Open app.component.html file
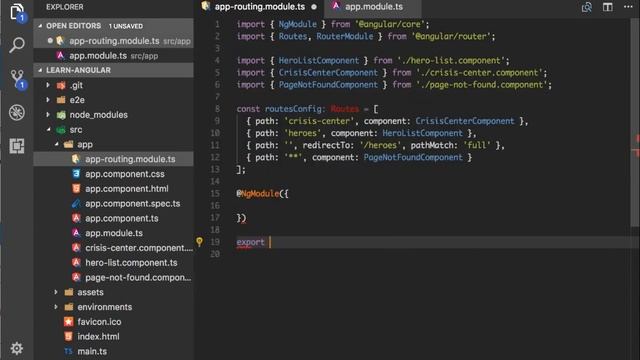This screenshot has width=640, height=360. tap(113, 188)
